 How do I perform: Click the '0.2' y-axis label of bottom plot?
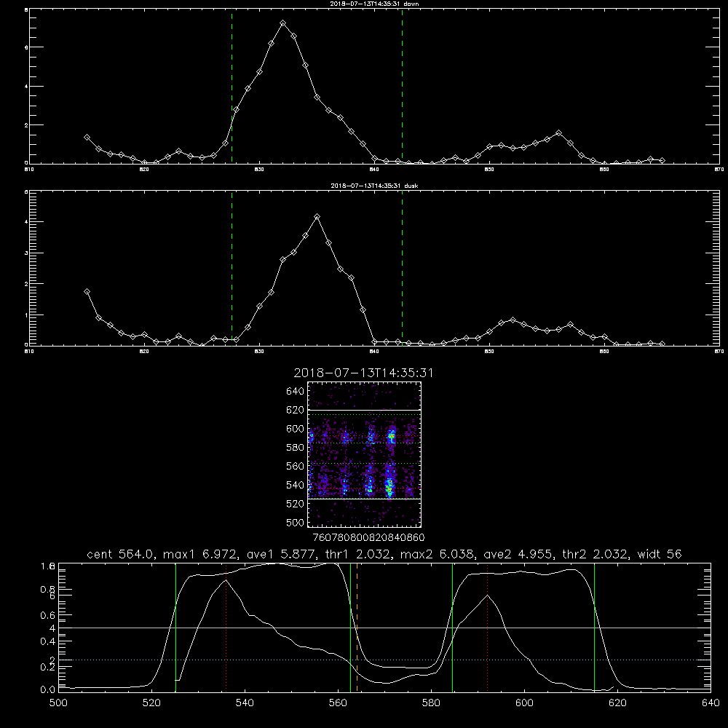[x=47, y=667]
